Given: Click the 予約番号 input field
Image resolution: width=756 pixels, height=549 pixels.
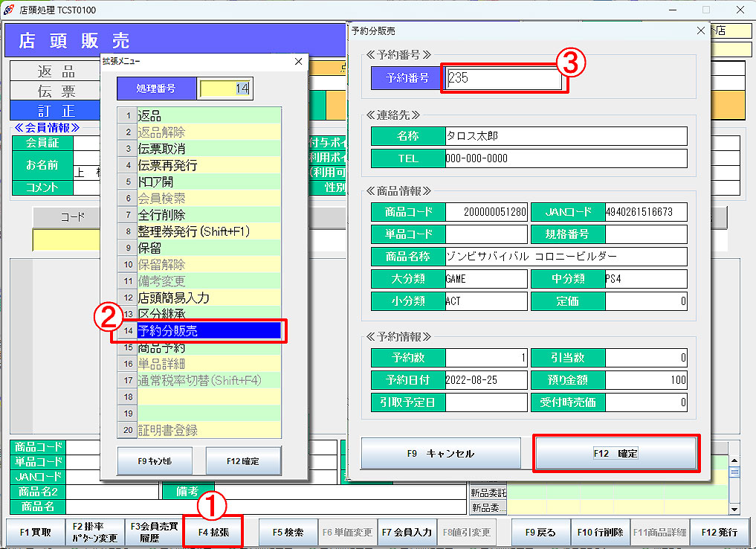Looking at the screenshot, I should coord(504,77).
